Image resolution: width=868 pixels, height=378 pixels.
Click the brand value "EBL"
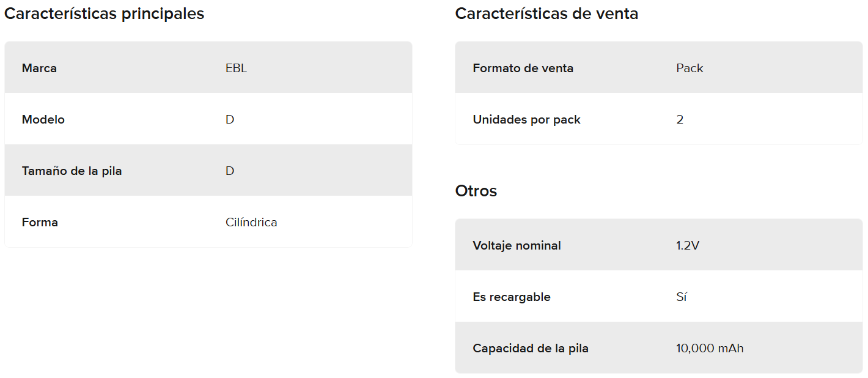tap(236, 68)
